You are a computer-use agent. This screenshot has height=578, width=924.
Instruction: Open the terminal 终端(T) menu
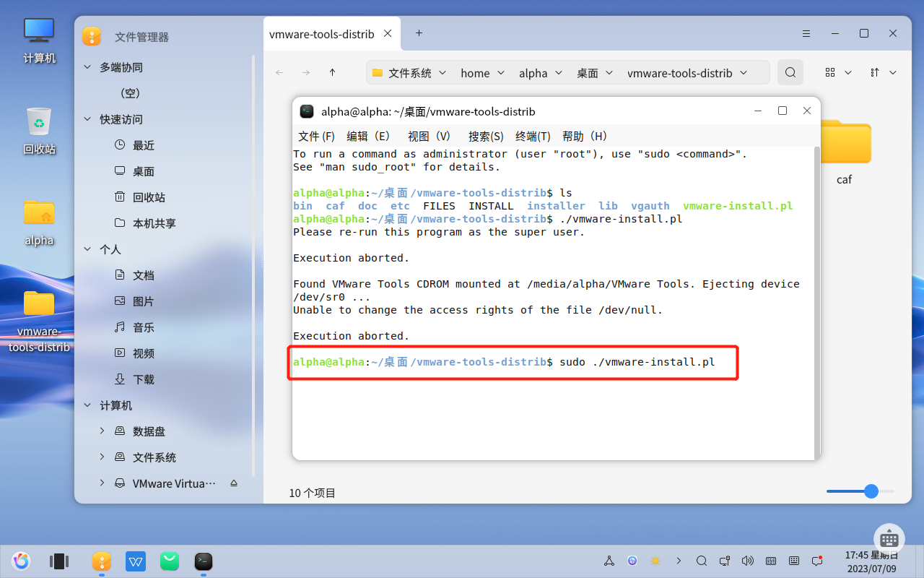tap(533, 136)
